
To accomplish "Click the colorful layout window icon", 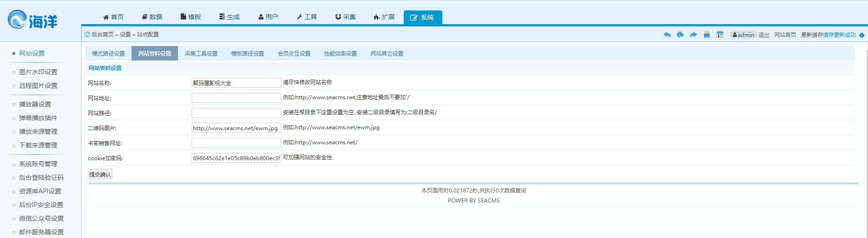I will (720, 35).
